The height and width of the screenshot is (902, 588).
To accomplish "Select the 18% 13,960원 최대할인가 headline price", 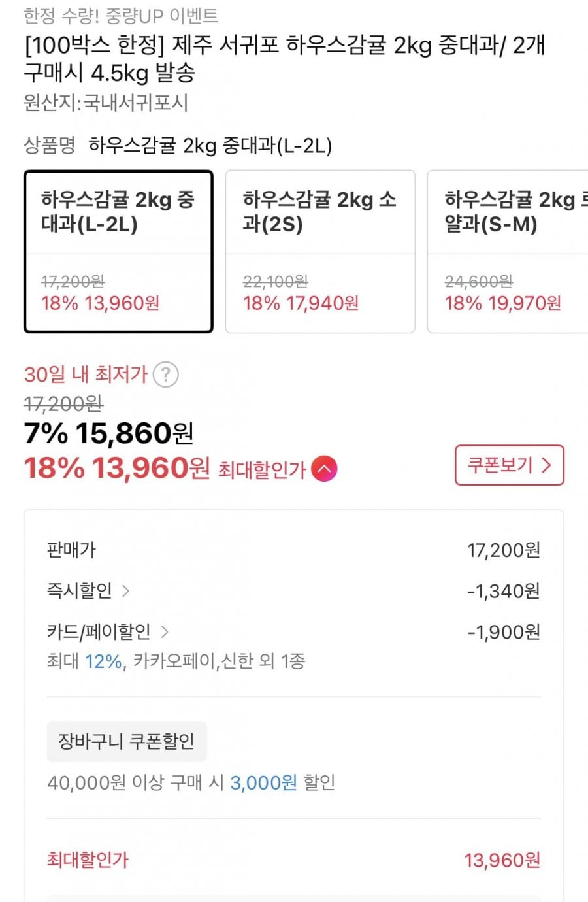I will [117, 469].
